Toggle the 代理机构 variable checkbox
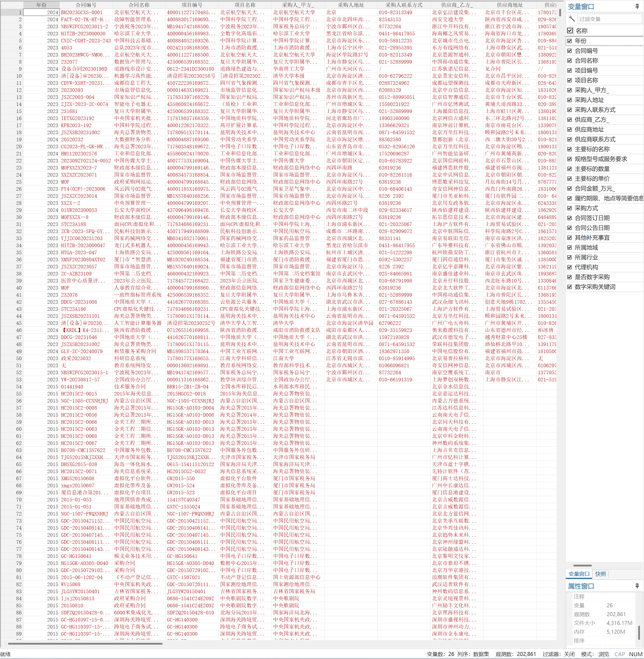 coord(570,267)
